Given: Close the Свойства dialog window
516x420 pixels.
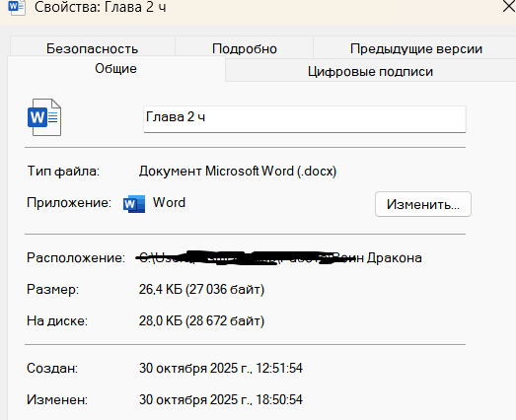Looking at the screenshot, I should pyautogui.click(x=509, y=7).
